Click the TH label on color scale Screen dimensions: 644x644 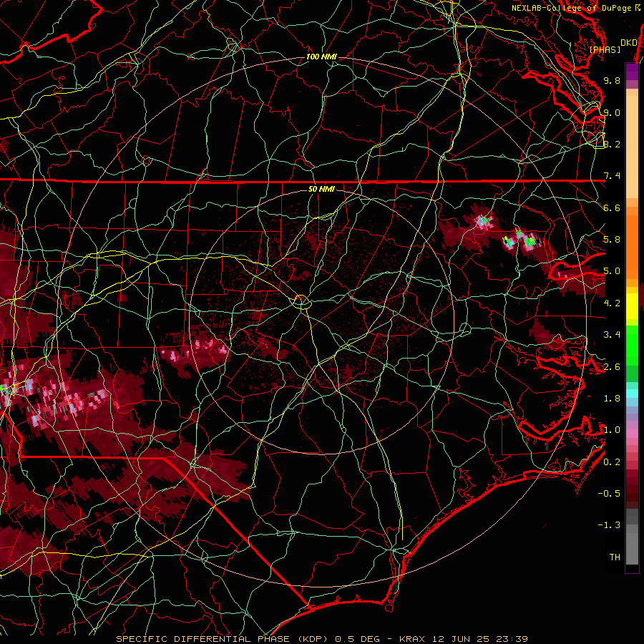pyautogui.click(x=615, y=557)
